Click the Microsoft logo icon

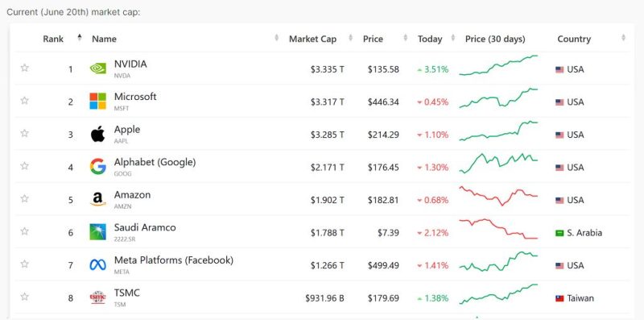tap(97, 102)
